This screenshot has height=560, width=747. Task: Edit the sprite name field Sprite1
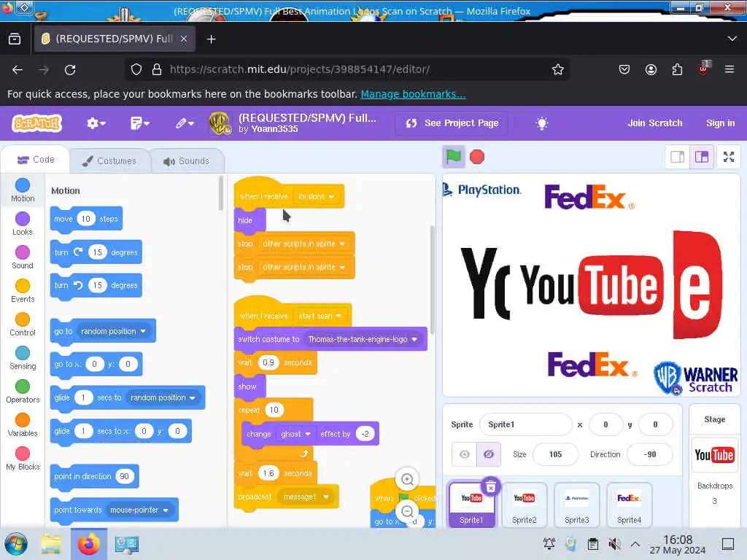coord(526,424)
